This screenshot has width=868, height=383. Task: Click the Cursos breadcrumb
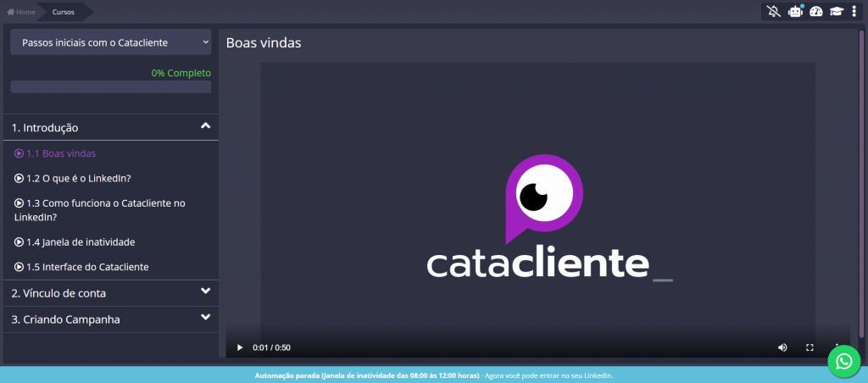(64, 12)
